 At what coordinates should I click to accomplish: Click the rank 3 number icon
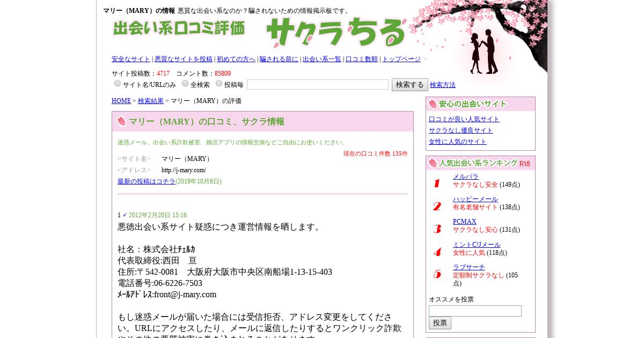click(437, 229)
